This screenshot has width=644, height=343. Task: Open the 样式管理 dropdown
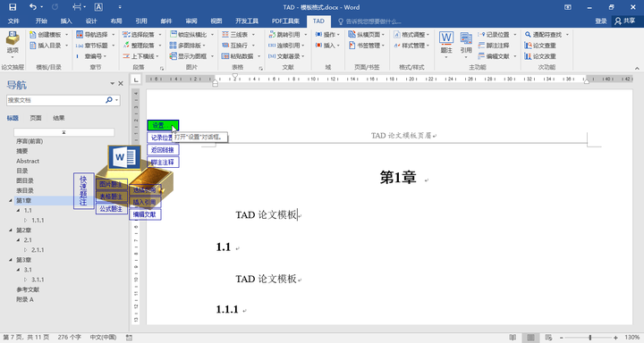(x=428, y=46)
